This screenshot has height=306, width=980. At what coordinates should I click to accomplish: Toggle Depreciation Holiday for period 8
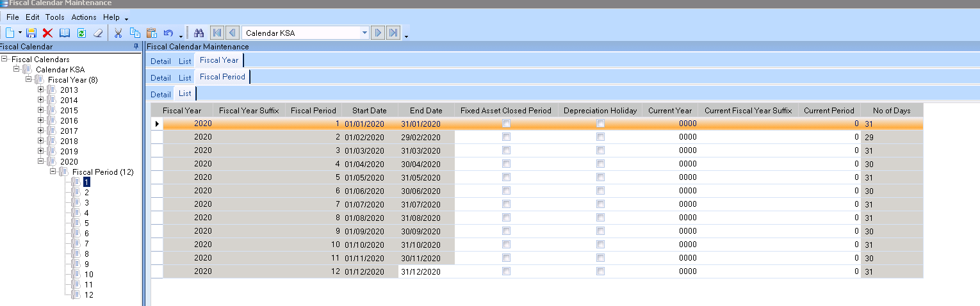(601, 218)
